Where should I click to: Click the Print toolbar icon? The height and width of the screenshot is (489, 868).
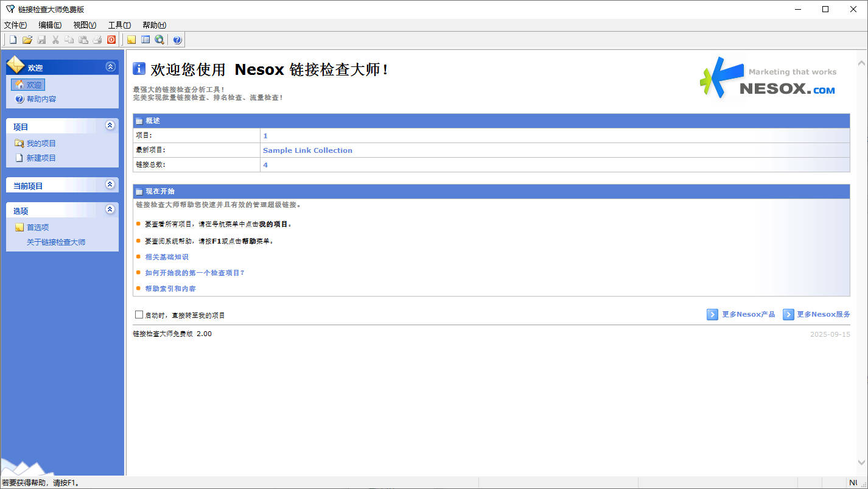click(97, 40)
